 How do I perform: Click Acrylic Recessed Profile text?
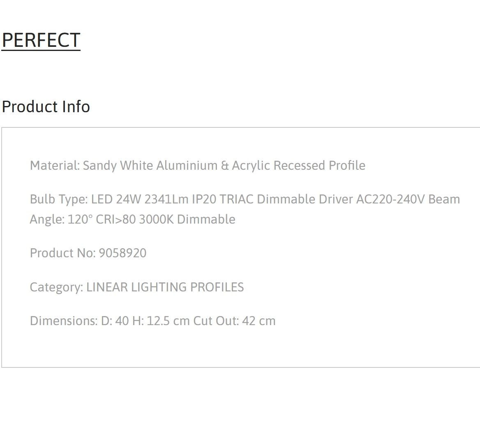pos(299,165)
